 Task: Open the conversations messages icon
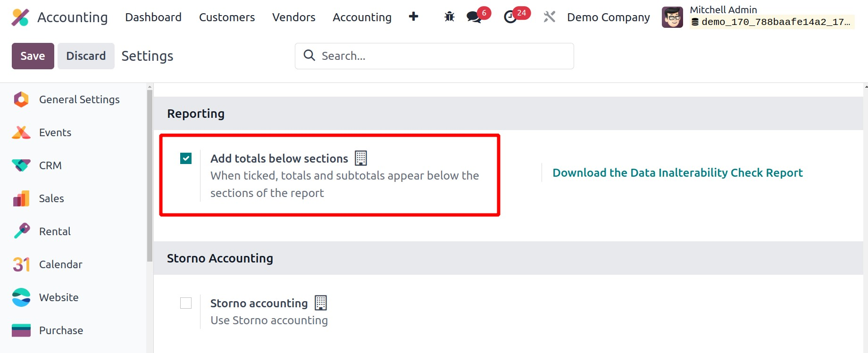click(474, 17)
